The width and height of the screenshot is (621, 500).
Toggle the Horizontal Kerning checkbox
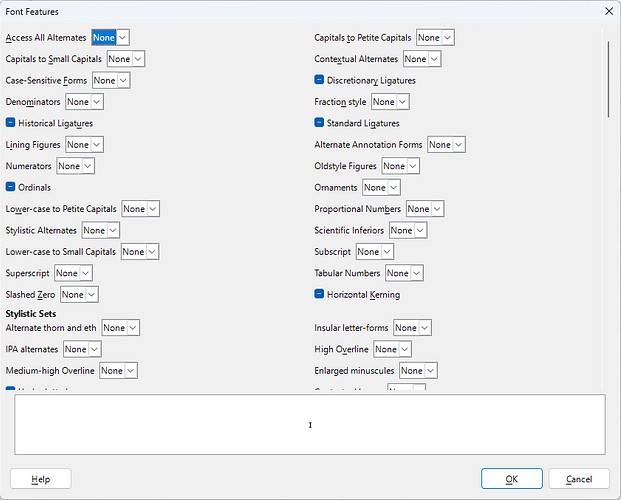click(320, 295)
